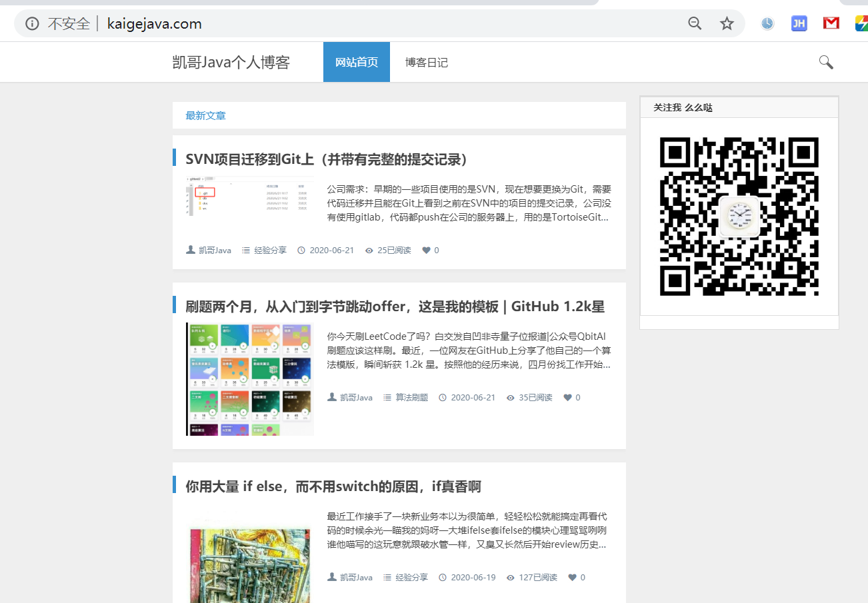
Task: Click the blog search magnifier icon
Action: click(826, 62)
